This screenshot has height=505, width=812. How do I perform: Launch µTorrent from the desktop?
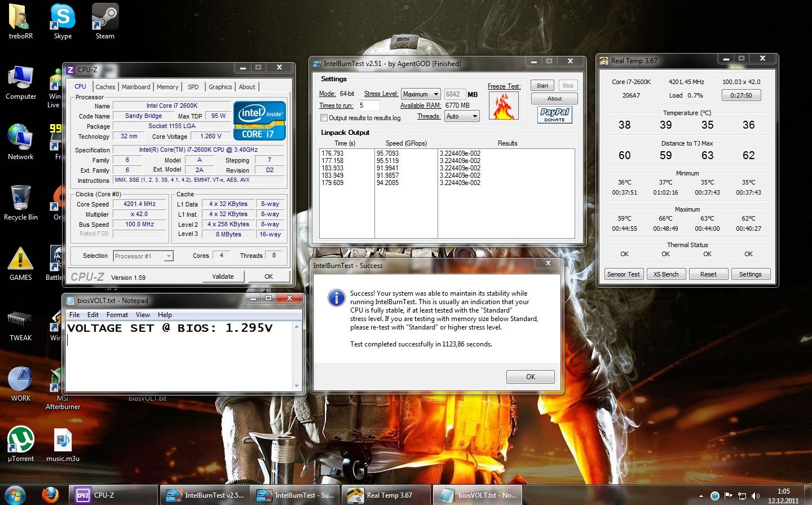(20, 445)
